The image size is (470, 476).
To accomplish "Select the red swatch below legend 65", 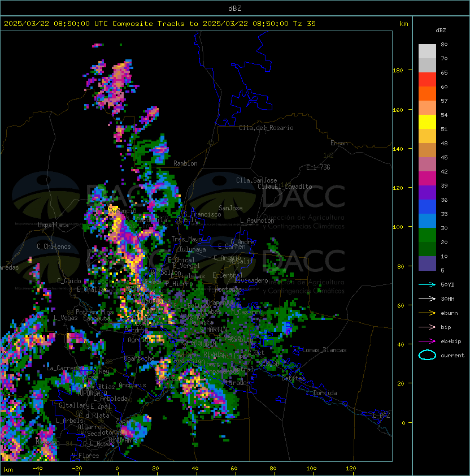I will tap(427, 80).
